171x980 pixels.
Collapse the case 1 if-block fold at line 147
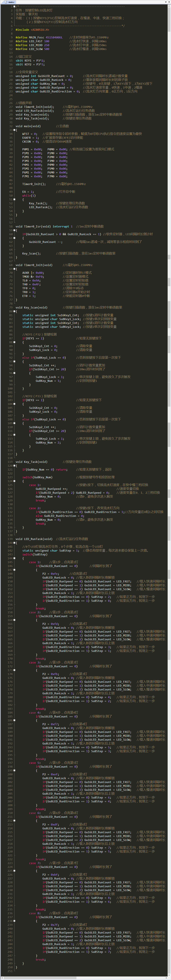[x=14, y=570]
